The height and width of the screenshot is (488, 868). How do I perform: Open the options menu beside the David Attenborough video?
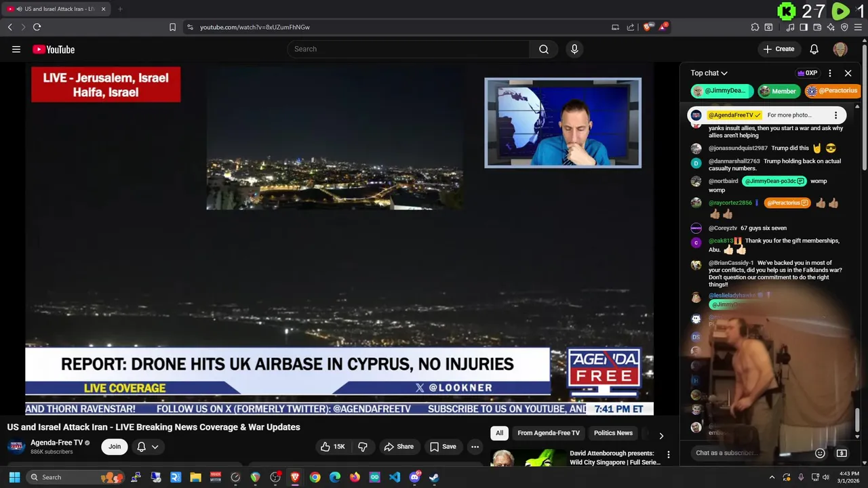click(x=668, y=455)
